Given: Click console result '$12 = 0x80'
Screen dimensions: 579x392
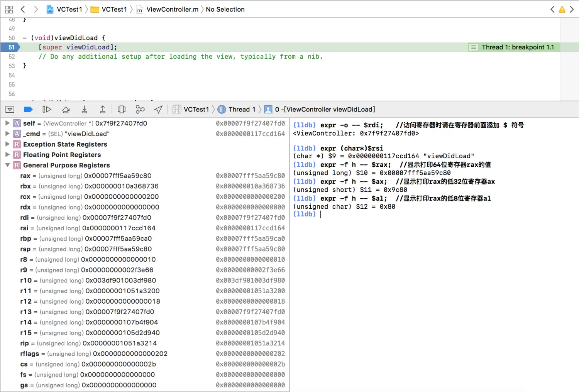Looking at the screenshot, I should (376, 207).
